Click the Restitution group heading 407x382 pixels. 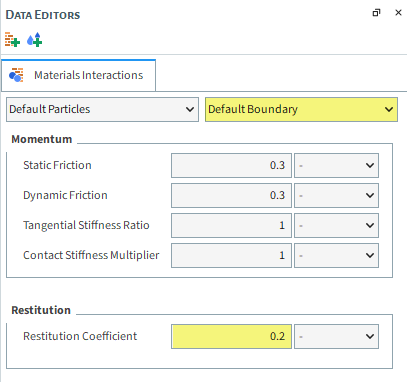tap(41, 310)
